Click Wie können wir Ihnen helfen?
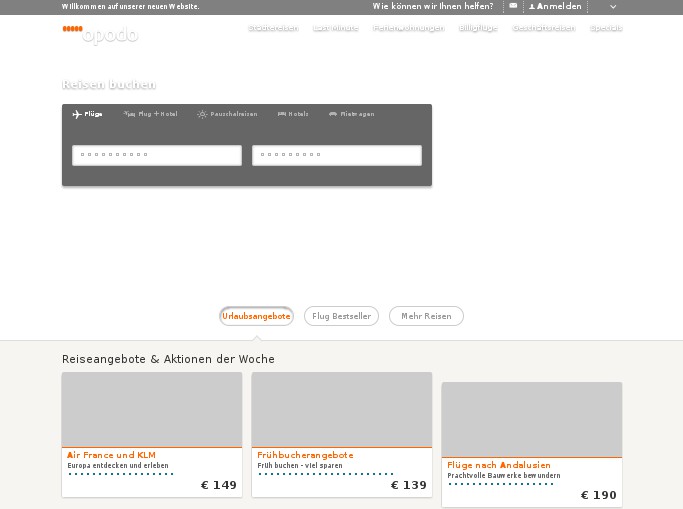Image resolution: width=683 pixels, height=509 pixels. (x=433, y=7)
